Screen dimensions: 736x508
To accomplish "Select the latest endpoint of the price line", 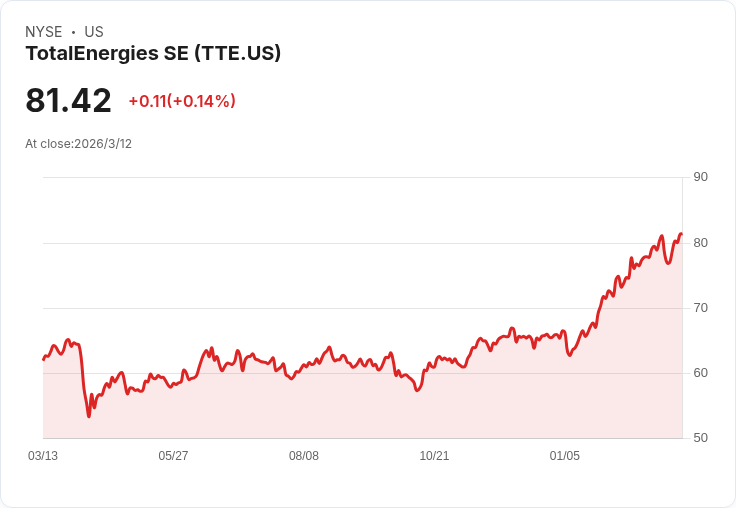I will pyautogui.click(x=681, y=234).
